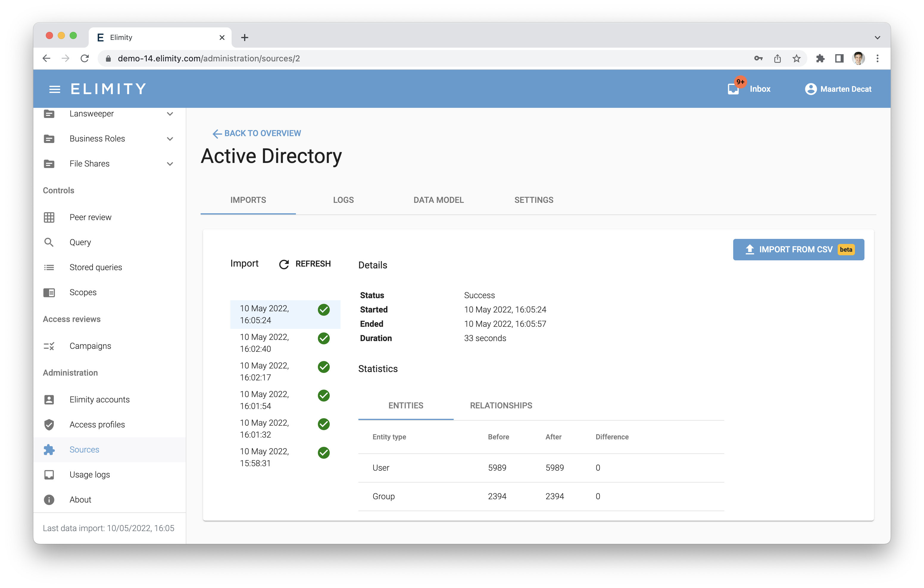Click the Elimity accounts person icon

pyautogui.click(x=49, y=400)
